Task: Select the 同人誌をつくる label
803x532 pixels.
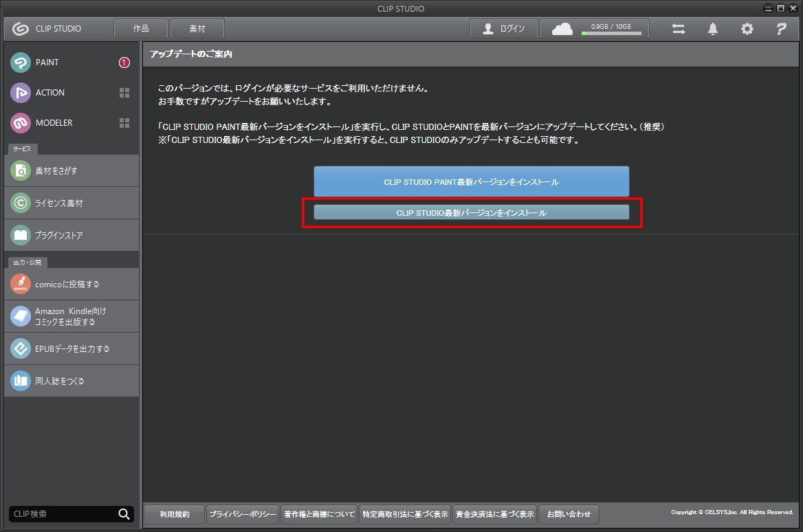Action: pyautogui.click(x=59, y=381)
